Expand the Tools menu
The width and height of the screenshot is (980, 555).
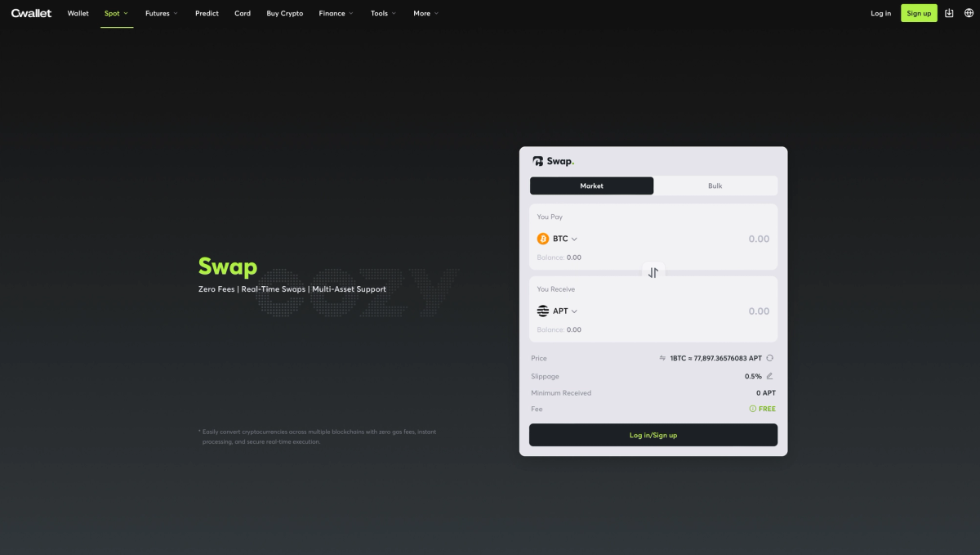point(383,13)
